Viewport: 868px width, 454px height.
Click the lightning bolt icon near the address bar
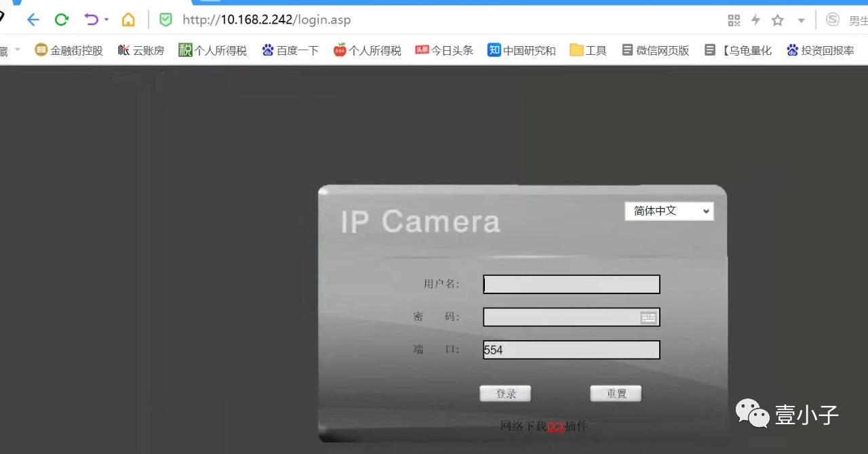(755, 20)
